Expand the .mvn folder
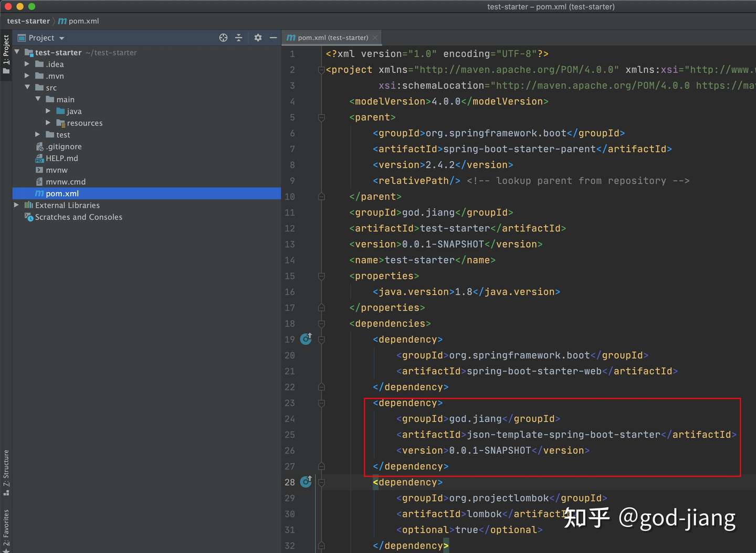Screen dimensions: 756x553 (27, 76)
